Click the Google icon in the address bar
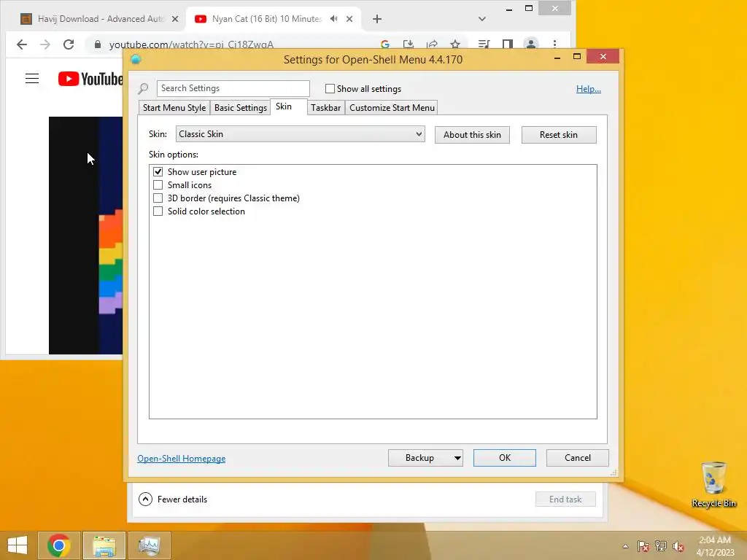The height and width of the screenshot is (560, 747). click(385, 44)
